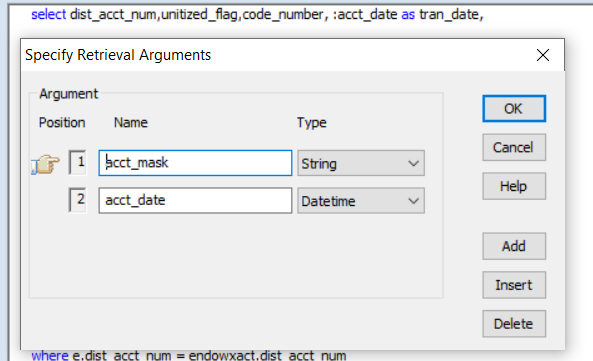Open the Datetime type dropdown

[361, 201]
